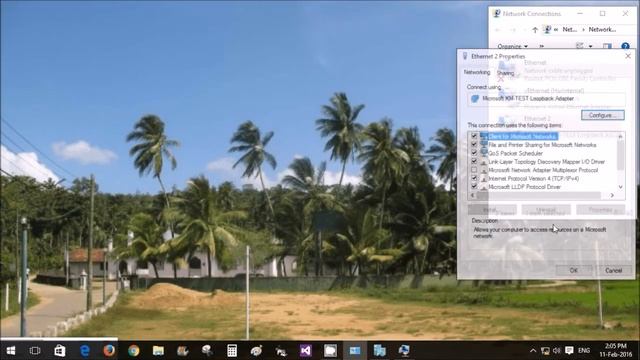Select 'Link-Layer Topology Discovery Mapper I/O Driver'
This screenshot has width=640, height=360.
click(547, 162)
